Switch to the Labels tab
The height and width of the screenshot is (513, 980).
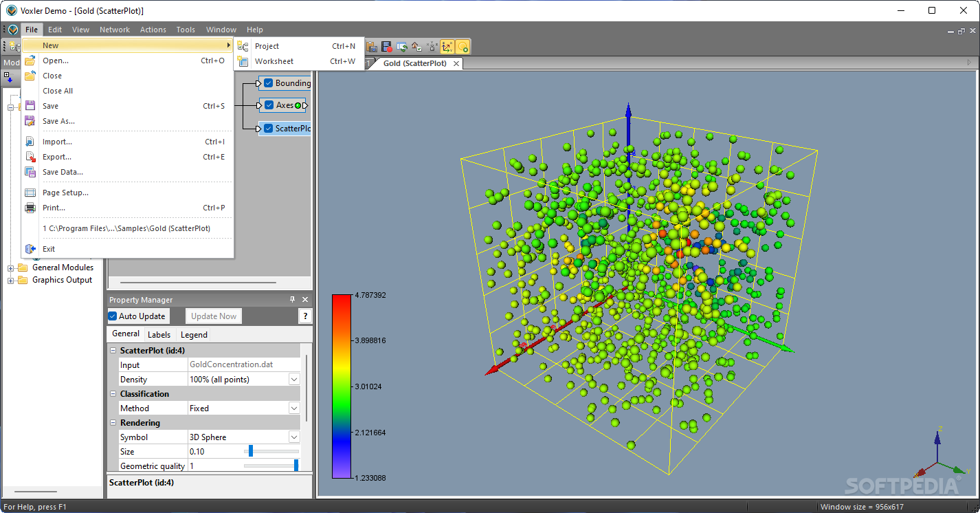click(159, 335)
